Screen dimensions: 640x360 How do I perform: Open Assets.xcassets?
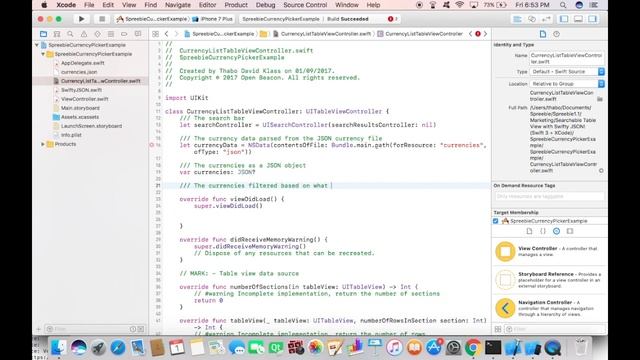point(80,117)
